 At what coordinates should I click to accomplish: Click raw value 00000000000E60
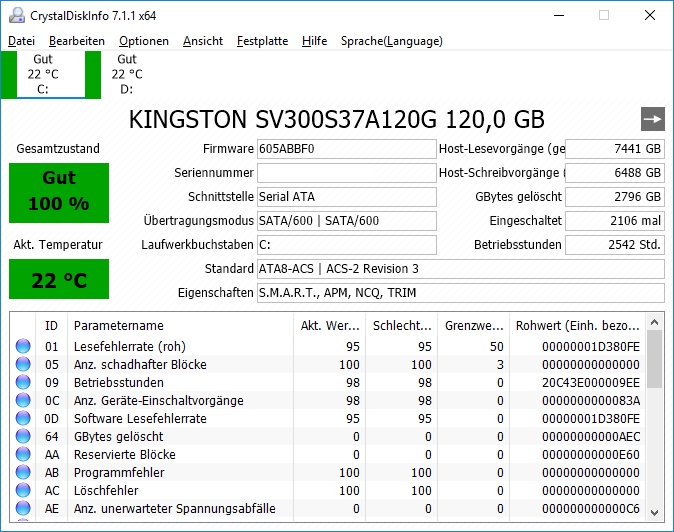click(591, 455)
